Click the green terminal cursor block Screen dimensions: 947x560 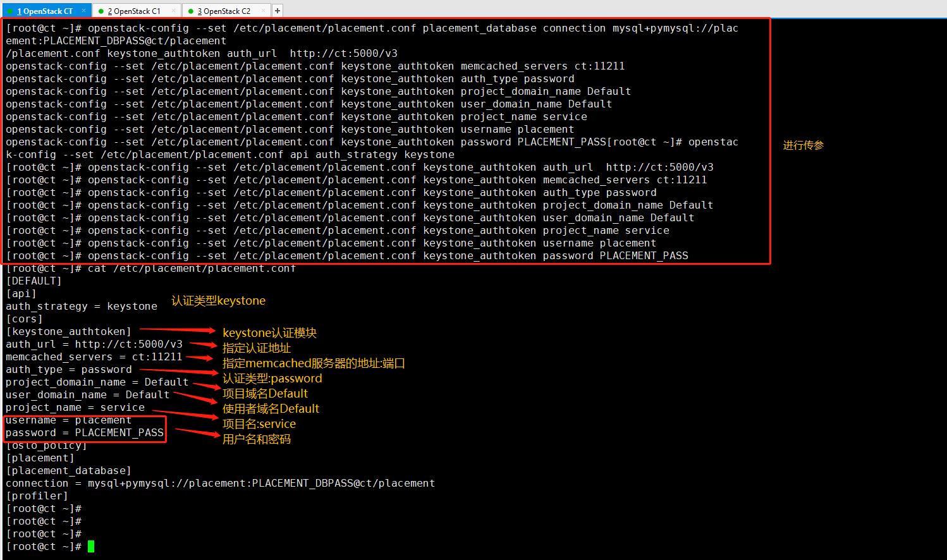click(91, 547)
